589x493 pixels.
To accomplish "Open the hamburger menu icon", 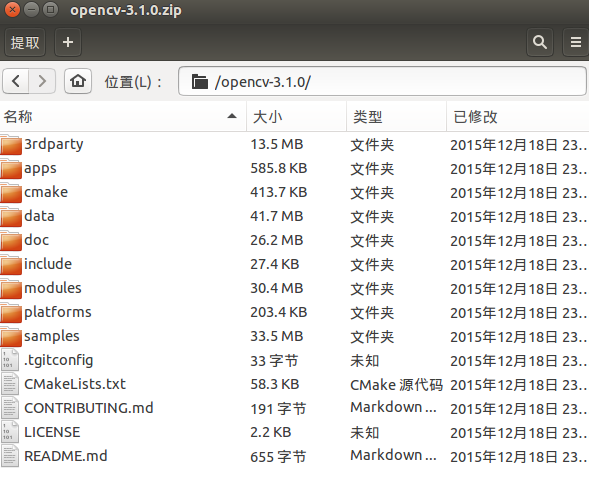I will coord(575,42).
